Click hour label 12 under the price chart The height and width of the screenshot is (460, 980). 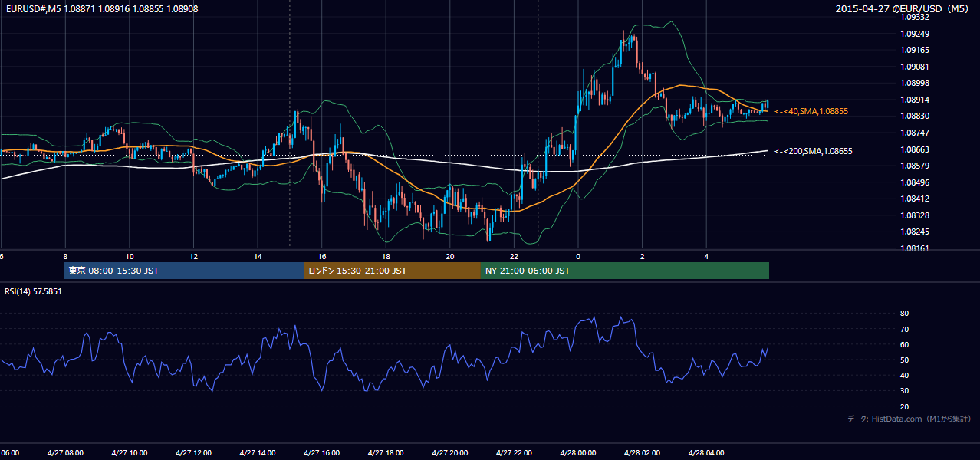click(193, 256)
